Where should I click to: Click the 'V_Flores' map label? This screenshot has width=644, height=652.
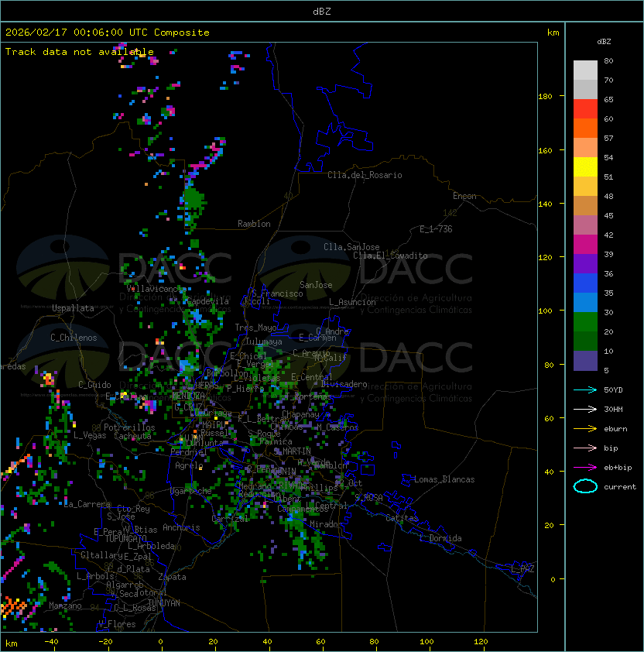tap(117, 624)
